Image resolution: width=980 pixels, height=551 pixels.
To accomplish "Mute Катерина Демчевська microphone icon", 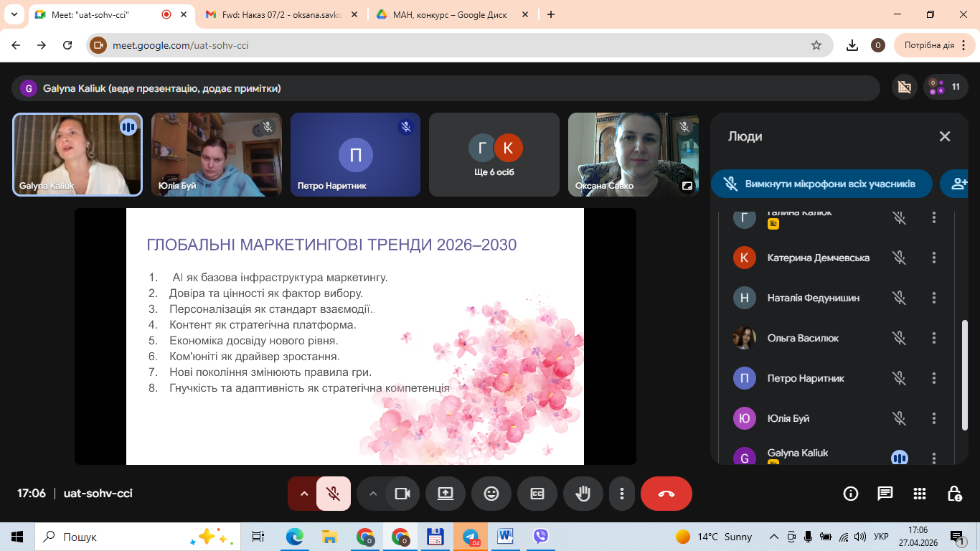I will pos(899,258).
